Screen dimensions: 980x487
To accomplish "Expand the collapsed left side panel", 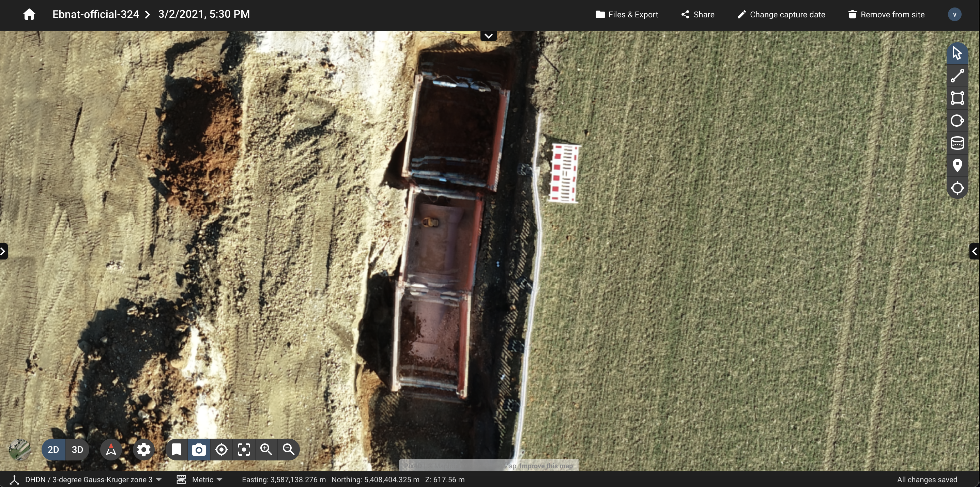I will pyautogui.click(x=3, y=251).
